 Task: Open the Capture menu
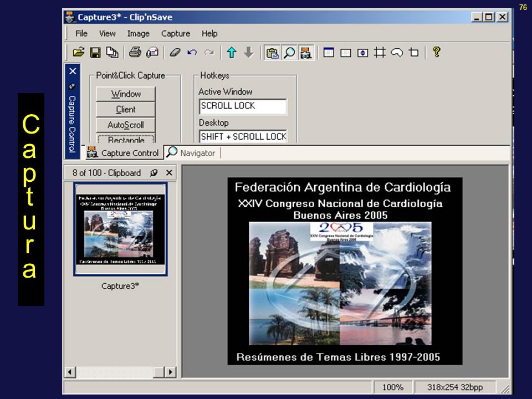[x=176, y=34]
